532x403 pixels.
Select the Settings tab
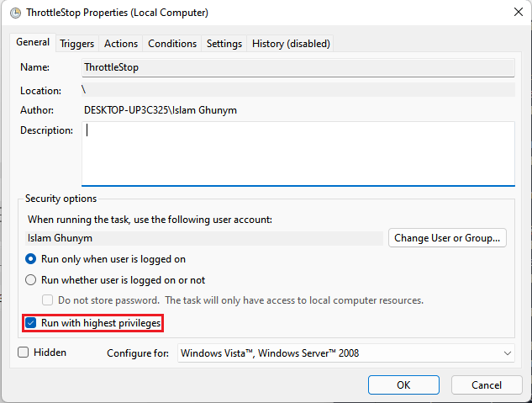point(224,44)
